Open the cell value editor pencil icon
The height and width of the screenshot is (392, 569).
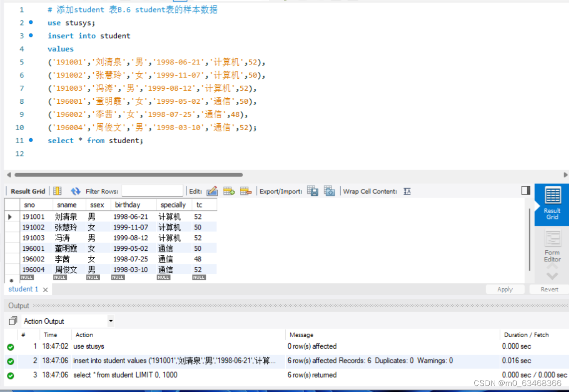(212, 191)
